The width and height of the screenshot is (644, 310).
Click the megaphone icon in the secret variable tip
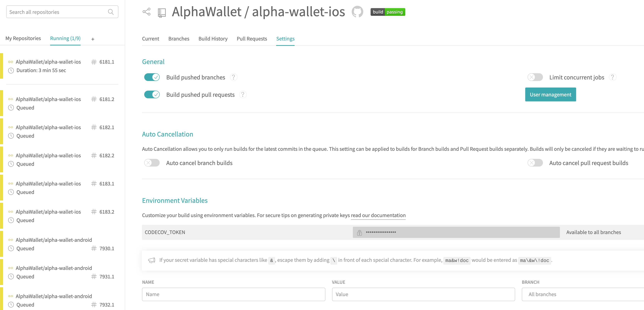tap(152, 260)
